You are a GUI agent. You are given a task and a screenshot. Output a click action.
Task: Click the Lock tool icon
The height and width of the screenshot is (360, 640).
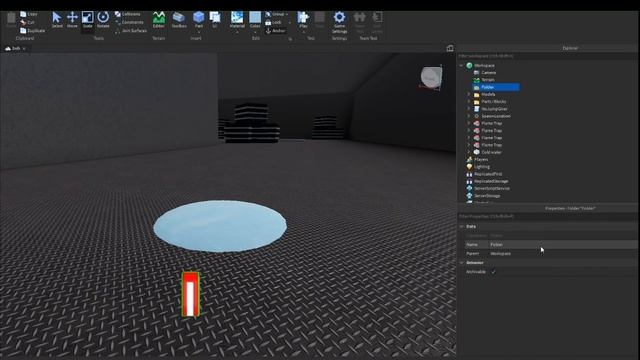[268, 22]
